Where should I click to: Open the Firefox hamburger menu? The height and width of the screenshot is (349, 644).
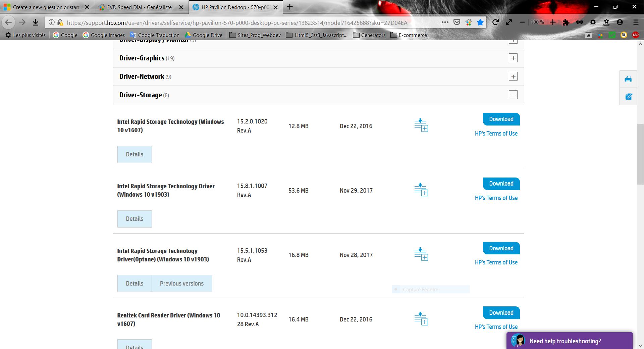(x=636, y=22)
